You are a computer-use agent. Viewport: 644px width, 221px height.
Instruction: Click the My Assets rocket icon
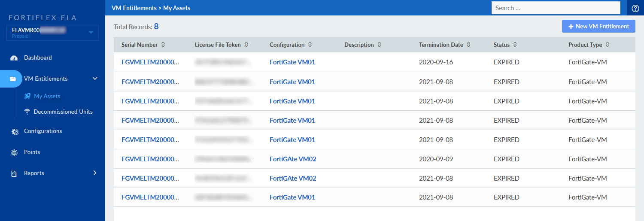point(27,96)
